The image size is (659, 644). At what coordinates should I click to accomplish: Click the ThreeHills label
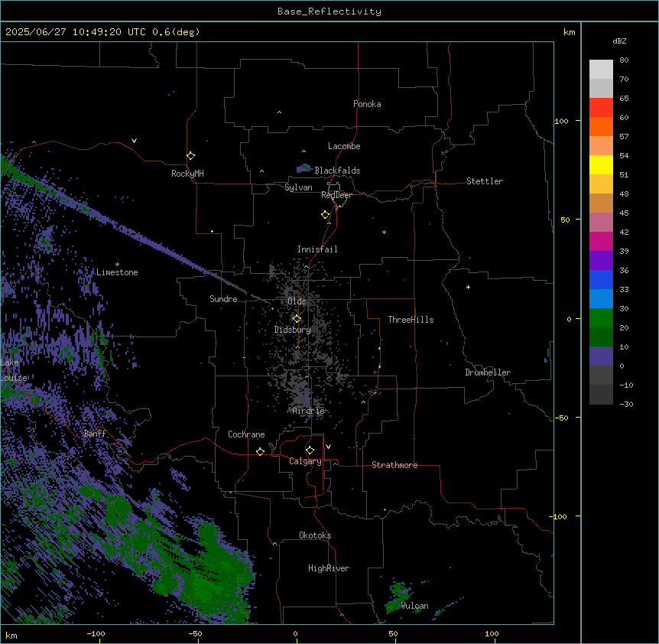tap(411, 320)
